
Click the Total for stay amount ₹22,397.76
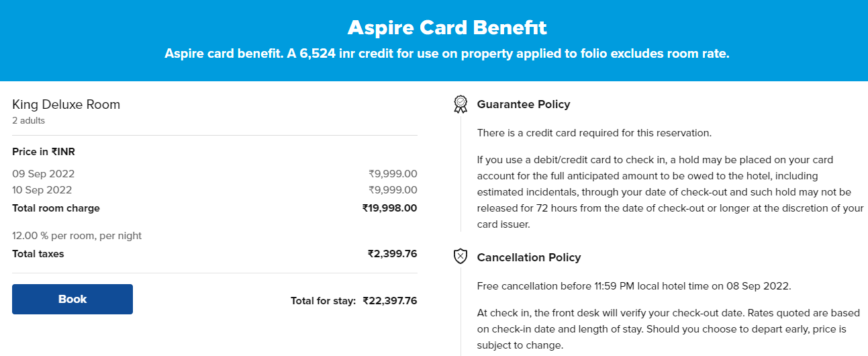[390, 301]
